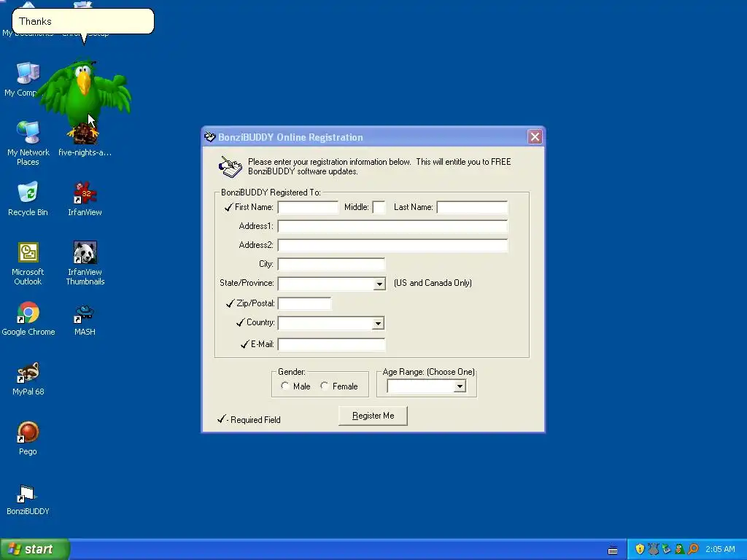
Task: Click the registration notepad pen icon
Action: [x=231, y=167]
